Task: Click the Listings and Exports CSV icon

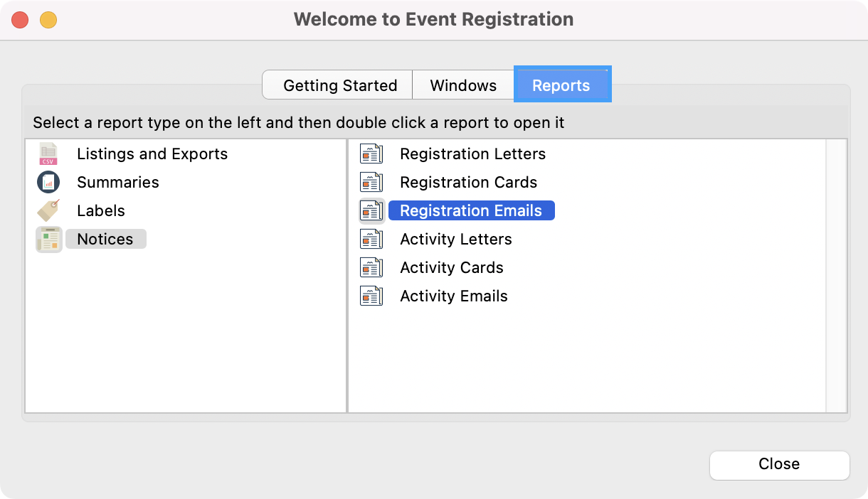Action: pos(48,154)
